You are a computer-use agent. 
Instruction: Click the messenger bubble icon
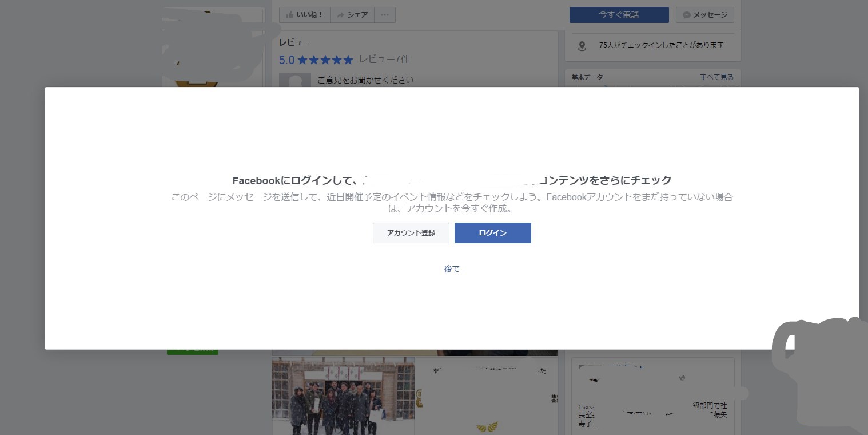(x=687, y=15)
